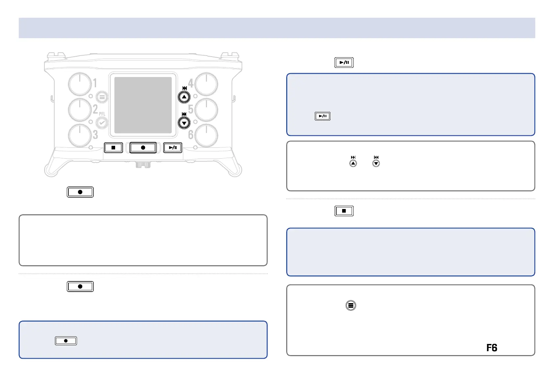Click the gray LCD display on the device
This screenshot has height=392, width=554.
pyautogui.click(x=143, y=105)
